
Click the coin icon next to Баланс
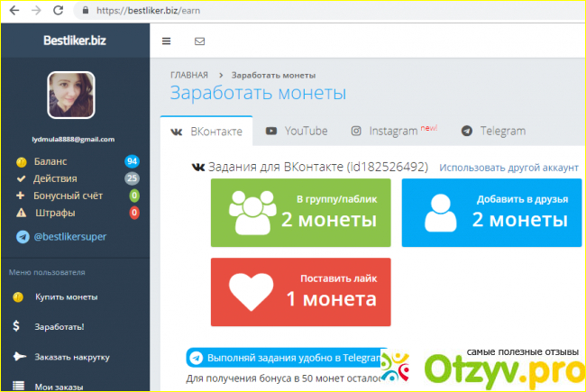point(21,161)
